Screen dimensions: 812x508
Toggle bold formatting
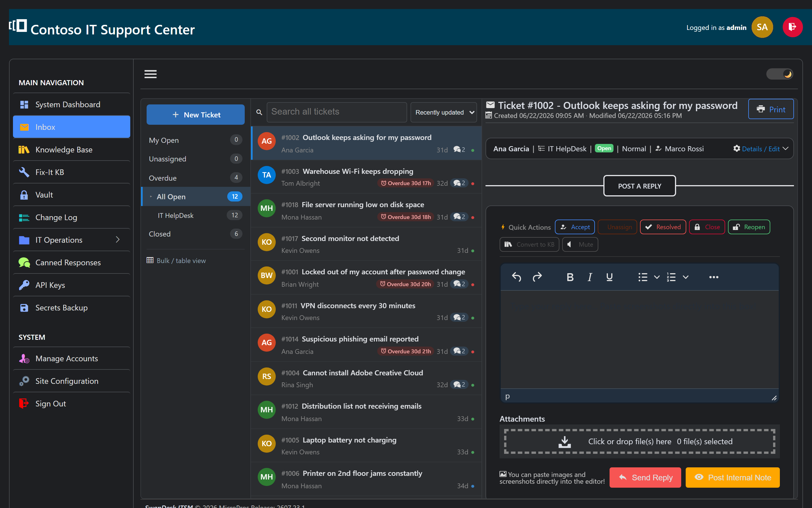click(x=570, y=277)
